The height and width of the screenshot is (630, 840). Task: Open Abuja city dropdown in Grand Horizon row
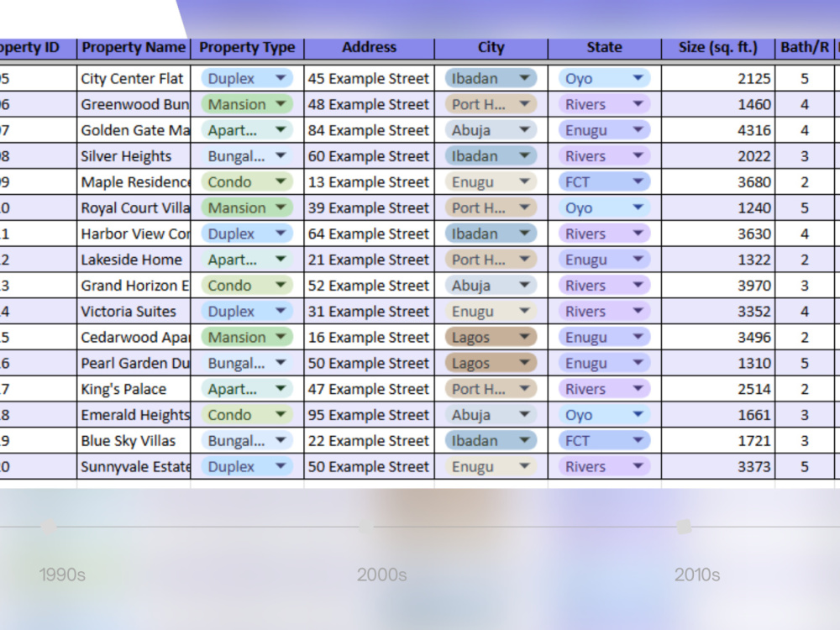pyautogui.click(x=491, y=286)
